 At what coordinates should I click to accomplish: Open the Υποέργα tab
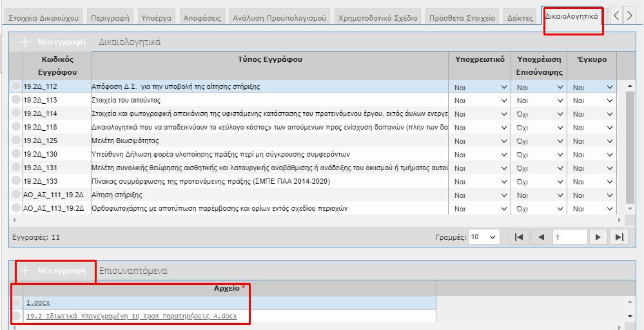pos(156,17)
